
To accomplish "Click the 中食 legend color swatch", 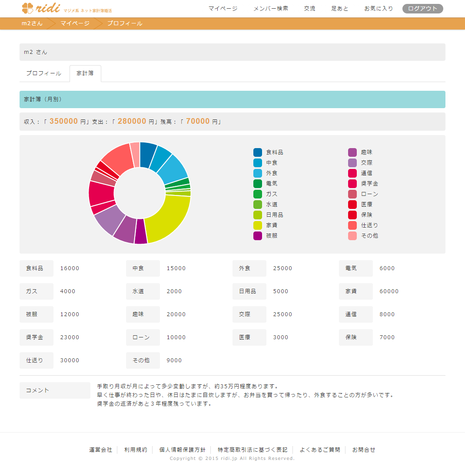I will tap(258, 163).
